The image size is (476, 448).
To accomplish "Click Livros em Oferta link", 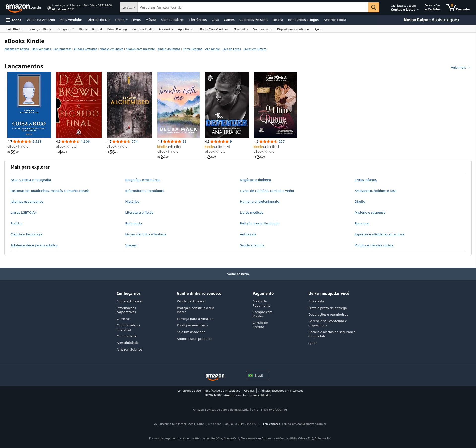I will (x=255, y=49).
